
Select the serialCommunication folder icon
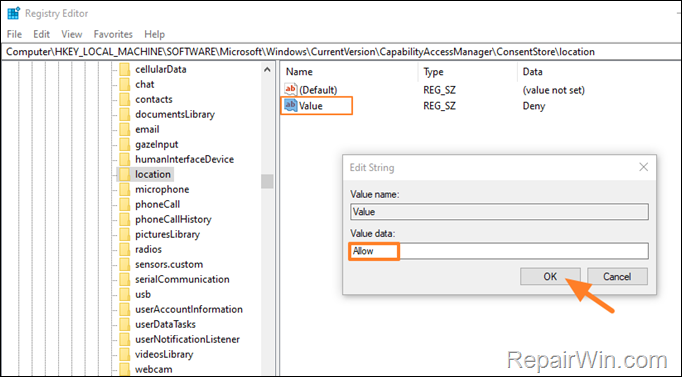click(125, 280)
